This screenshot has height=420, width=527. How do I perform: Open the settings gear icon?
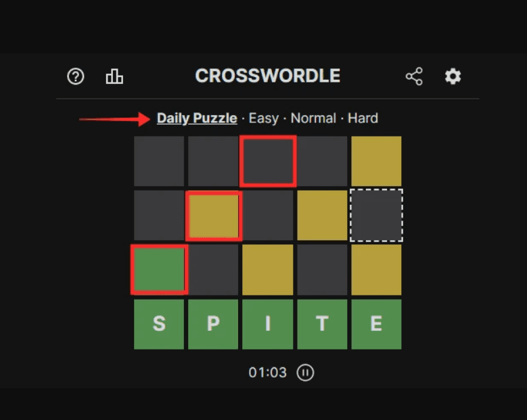453,76
